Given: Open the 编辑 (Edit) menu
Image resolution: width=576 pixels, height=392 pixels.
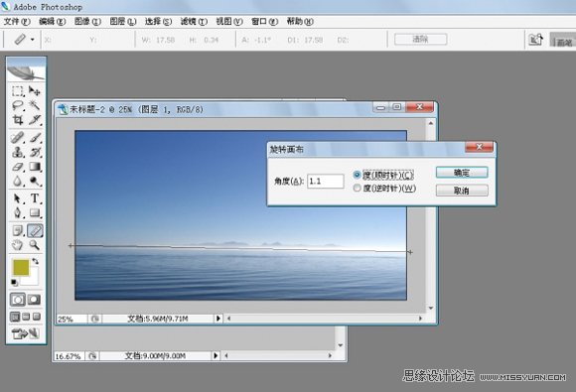Looking at the screenshot, I should pos(53,21).
